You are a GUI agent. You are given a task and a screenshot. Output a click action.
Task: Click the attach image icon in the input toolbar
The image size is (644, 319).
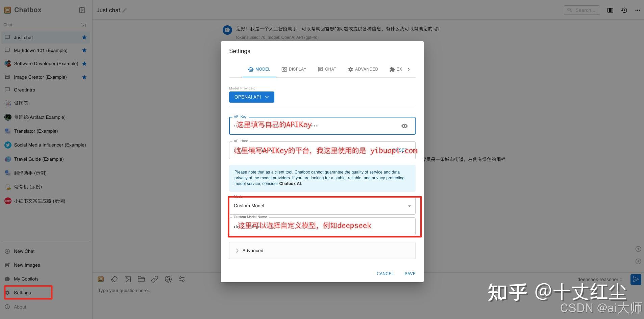tap(128, 279)
